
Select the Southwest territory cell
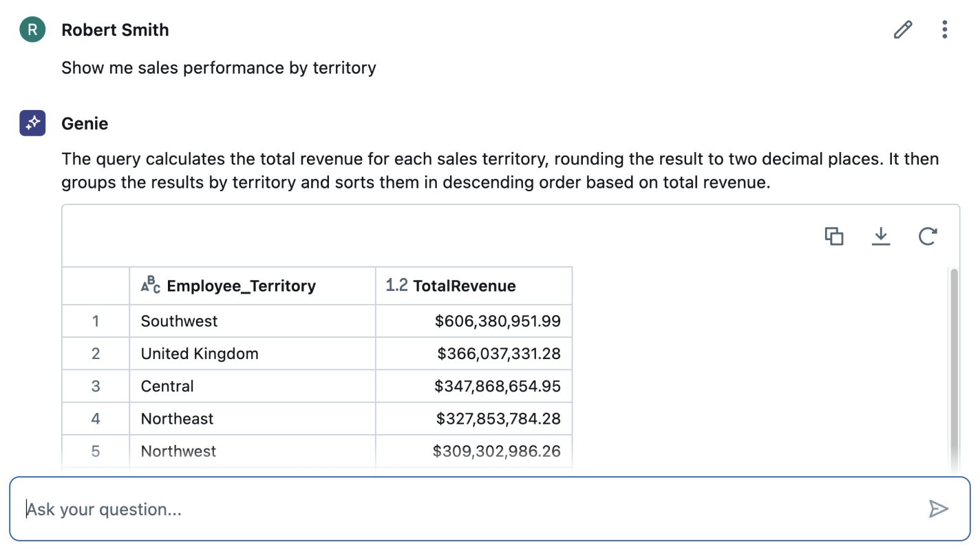(x=179, y=321)
